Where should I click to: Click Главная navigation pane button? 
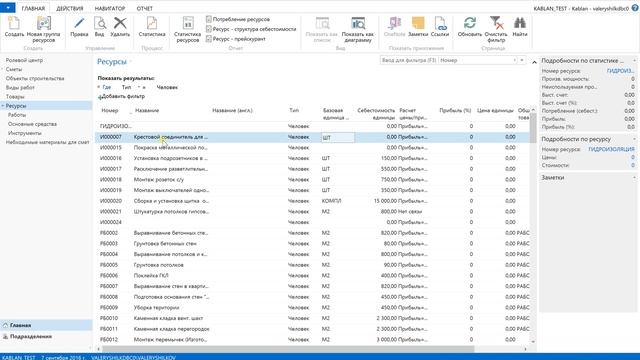click(x=46, y=325)
